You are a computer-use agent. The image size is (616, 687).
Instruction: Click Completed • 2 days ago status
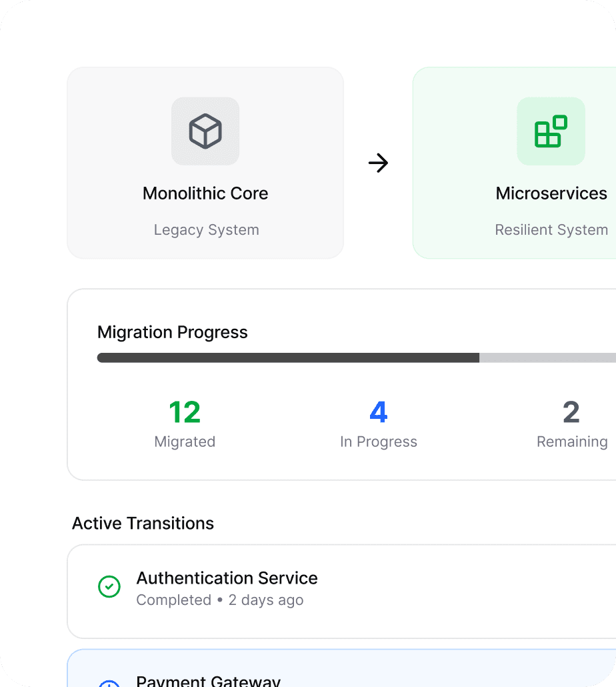tap(220, 600)
